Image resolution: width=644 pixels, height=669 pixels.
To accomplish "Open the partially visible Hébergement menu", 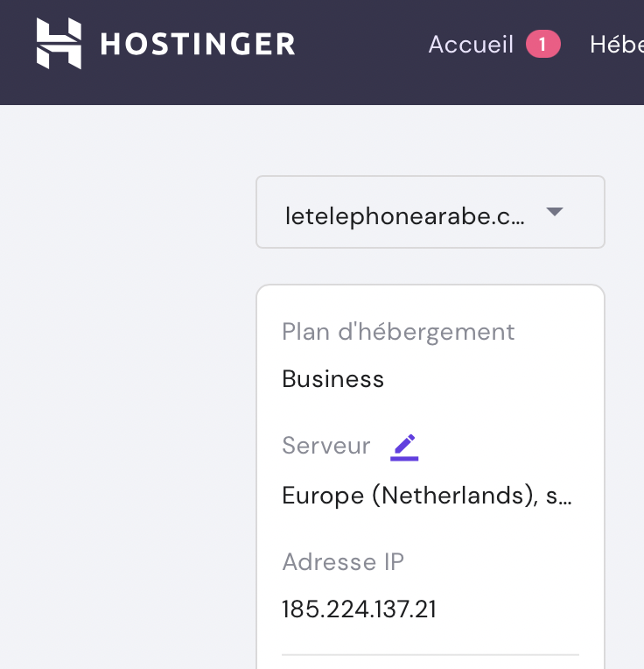I will 617,45.
